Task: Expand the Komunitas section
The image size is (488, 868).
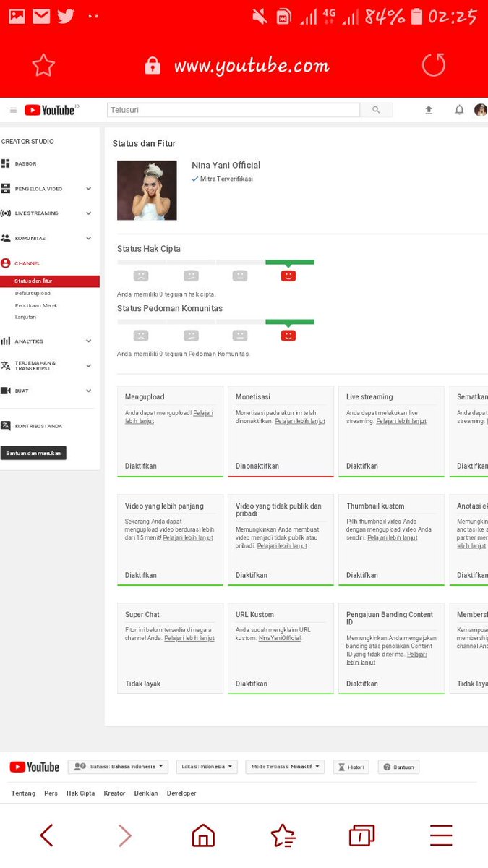Action: pos(89,238)
